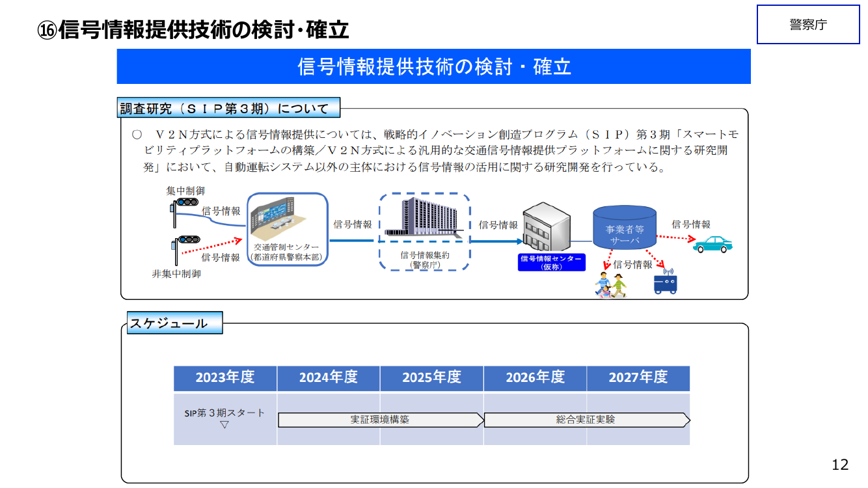Screen dimensions: 868x488
Task: Click the 2023年度 column header
Action: (x=225, y=378)
